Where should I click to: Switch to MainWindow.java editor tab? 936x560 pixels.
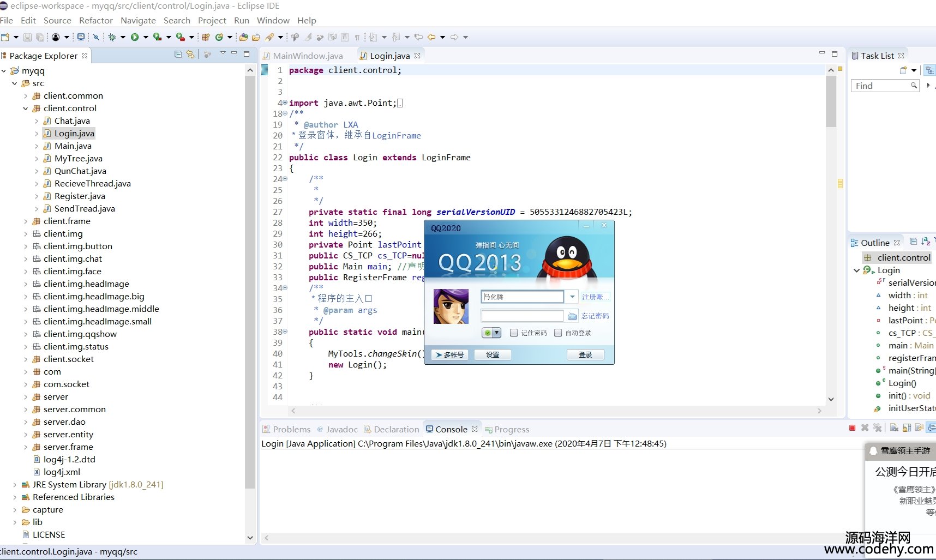303,56
